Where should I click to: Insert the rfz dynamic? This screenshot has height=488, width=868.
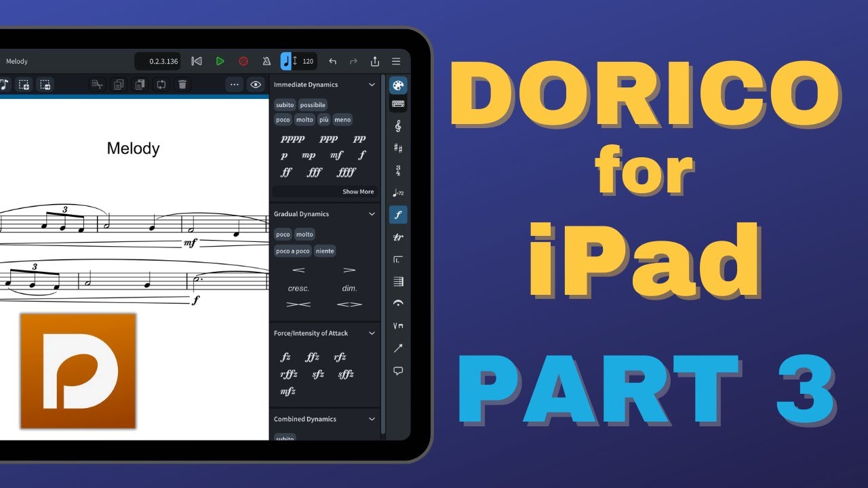coord(340,357)
